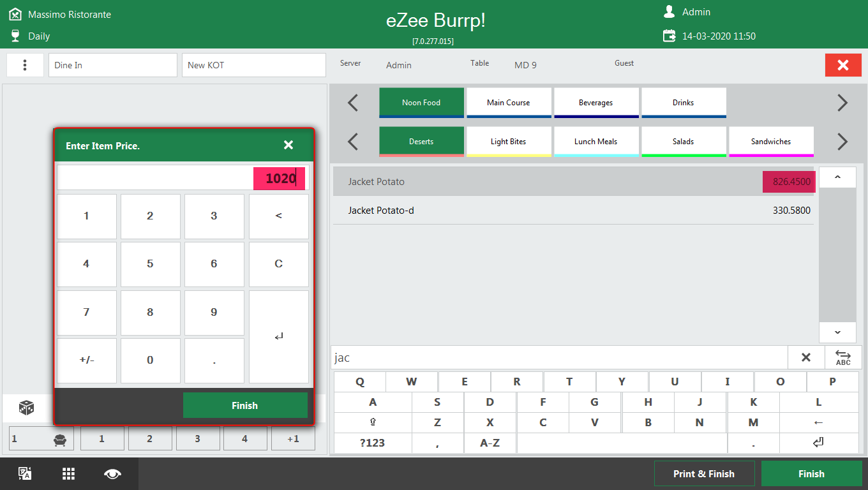This screenshot has width=868, height=490.
Task: Click Finish in the bottom bar
Action: tap(811, 473)
